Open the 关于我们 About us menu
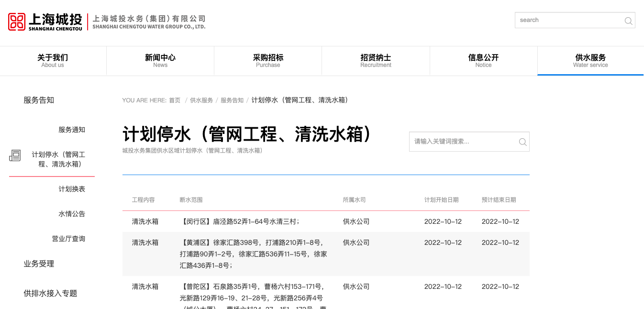Viewport: 644px width, 309px height. (x=53, y=60)
